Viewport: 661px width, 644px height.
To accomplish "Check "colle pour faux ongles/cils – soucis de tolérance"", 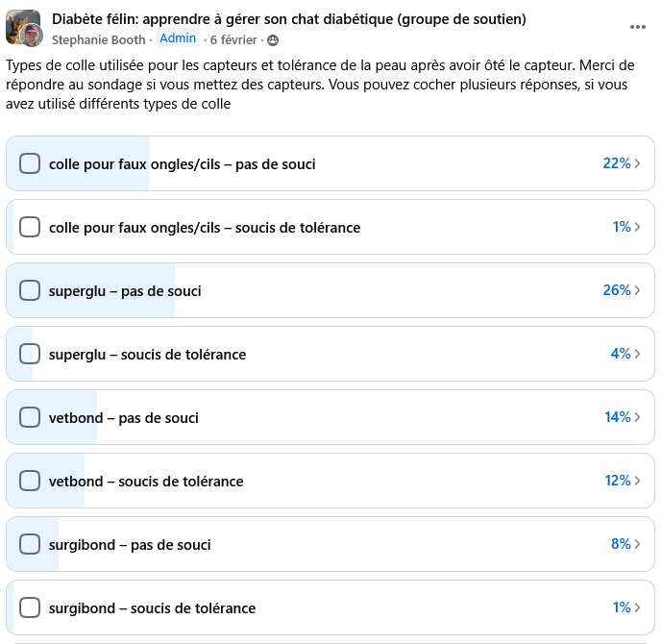I will [30, 227].
